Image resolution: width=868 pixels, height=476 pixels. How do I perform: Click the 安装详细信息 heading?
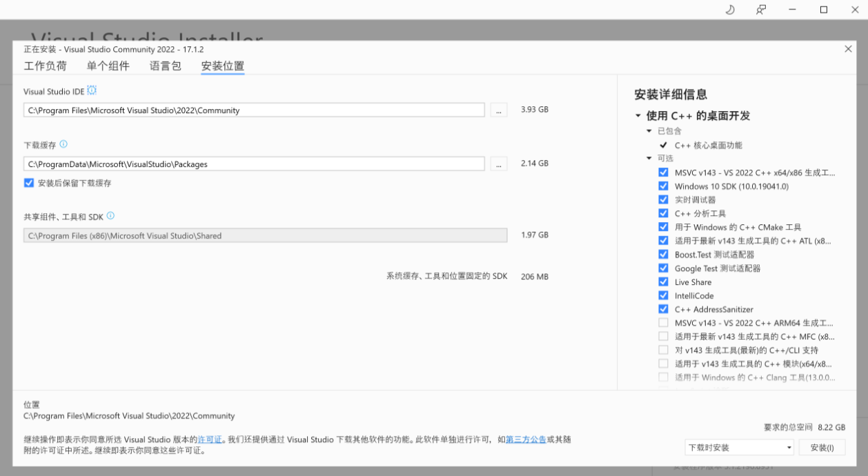(671, 95)
